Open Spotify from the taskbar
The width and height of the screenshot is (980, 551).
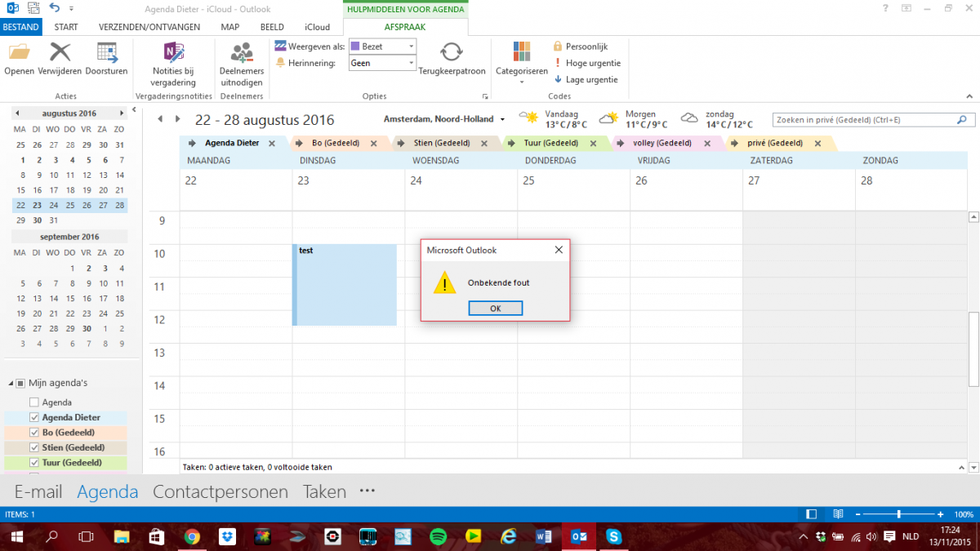click(x=438, y=536)
